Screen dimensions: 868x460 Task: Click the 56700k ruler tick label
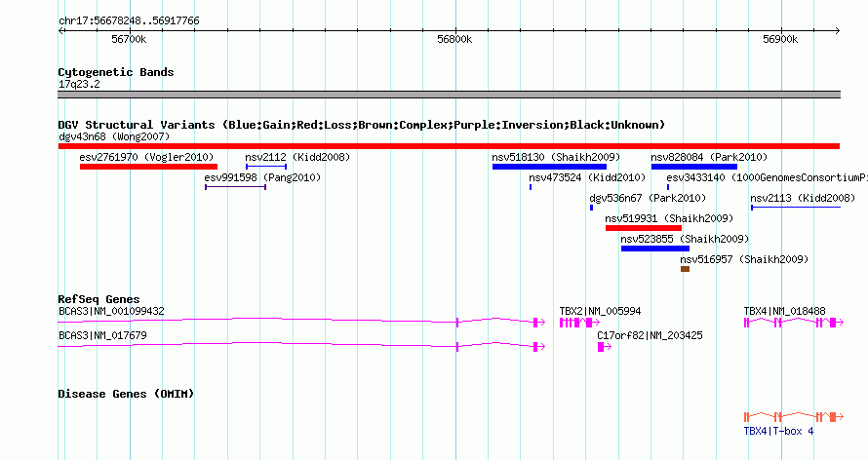pyautogui.click(x=129, y=39)
